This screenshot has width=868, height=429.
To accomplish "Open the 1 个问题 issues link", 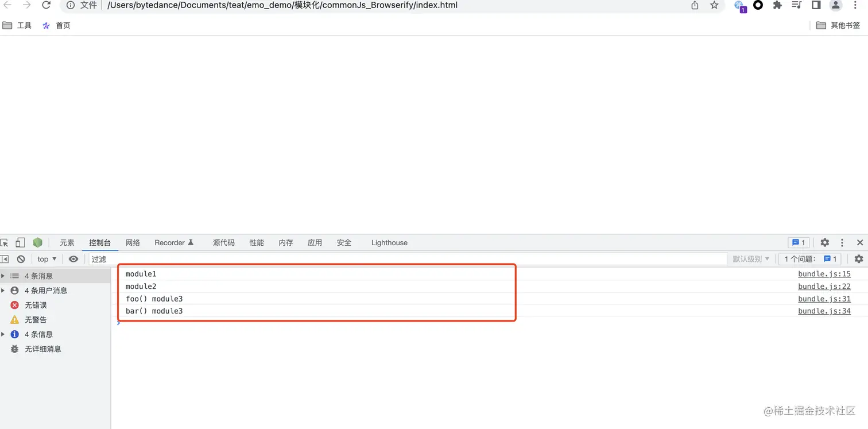I will pos(811,259).
